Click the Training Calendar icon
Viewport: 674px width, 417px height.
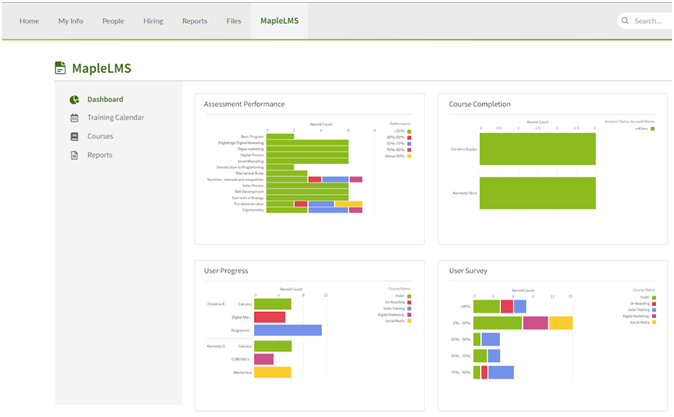click(74, 118)
